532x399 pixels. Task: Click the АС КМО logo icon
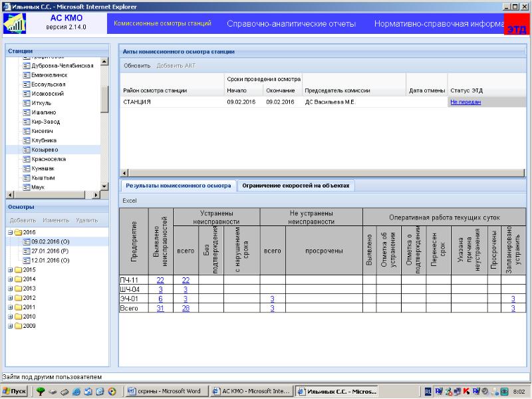pyautogui.click(x=15, y=23)
